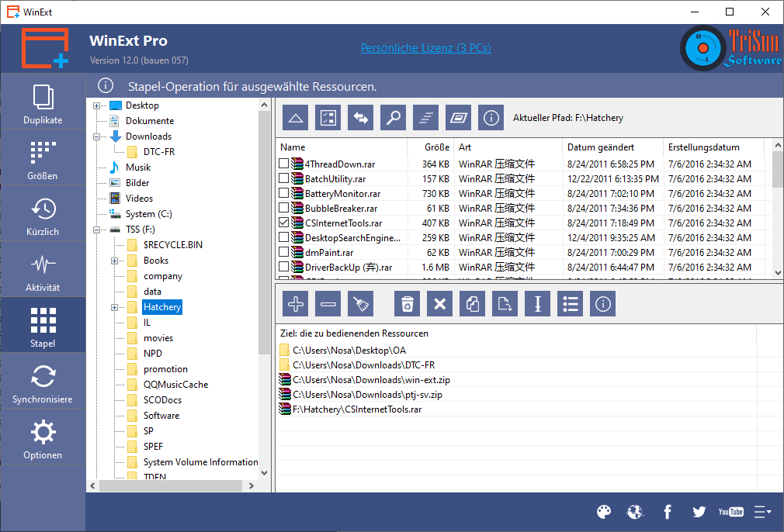The image size is (784, 532).
Task: Click file list scroll-down arrow
Action: coord(778,273)
